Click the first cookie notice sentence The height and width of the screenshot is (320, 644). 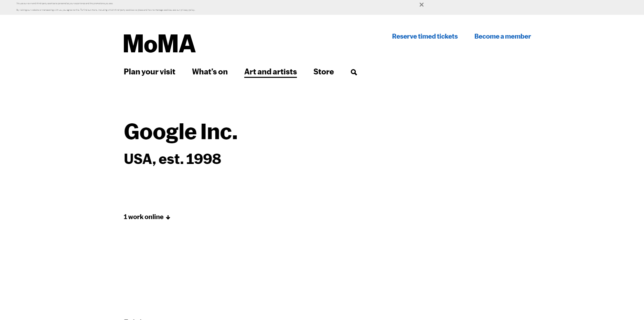tap(65, 3)
